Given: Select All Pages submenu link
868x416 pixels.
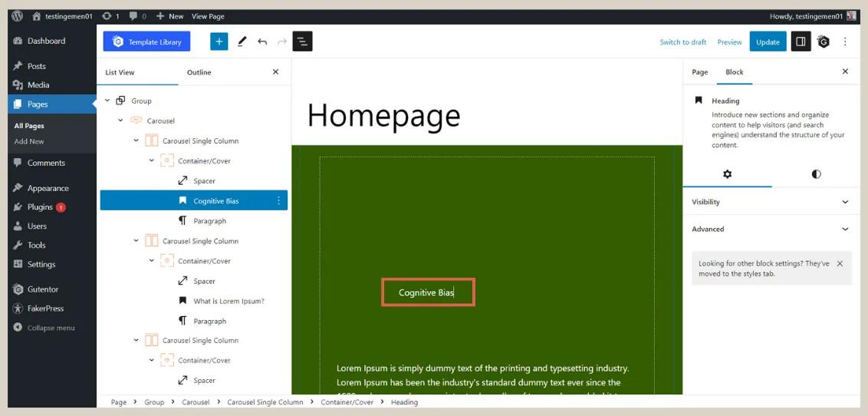Looking at the screenshot, I should pos(29,126).
